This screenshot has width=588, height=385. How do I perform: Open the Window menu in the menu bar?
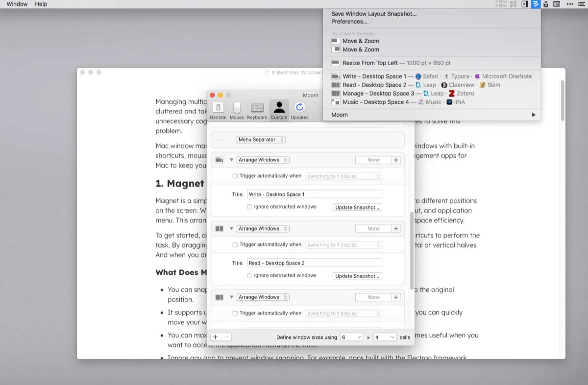pos(16,4)
